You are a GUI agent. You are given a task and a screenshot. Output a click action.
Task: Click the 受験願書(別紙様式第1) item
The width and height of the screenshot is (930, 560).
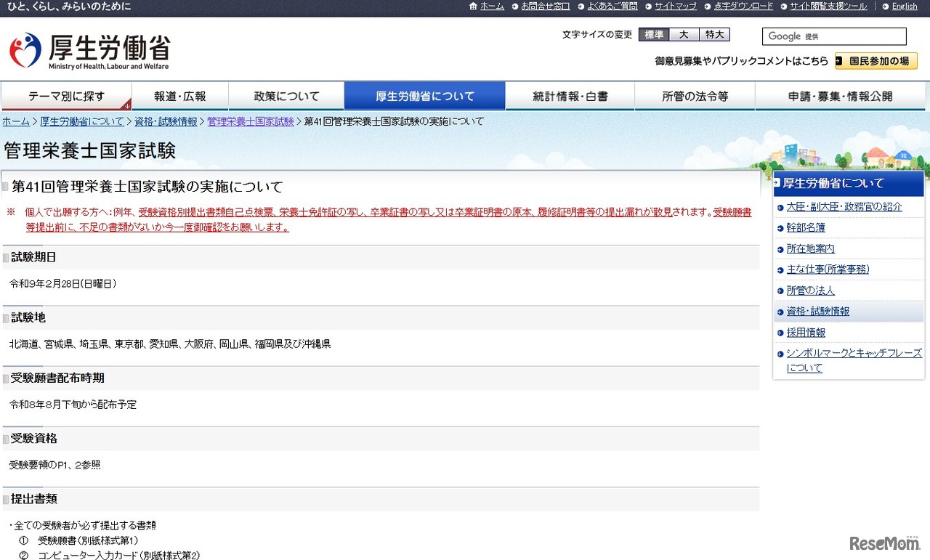pos(88,540)
